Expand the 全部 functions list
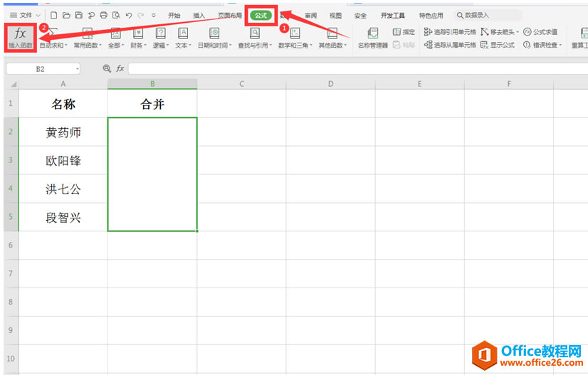 [x=115, y=38]
